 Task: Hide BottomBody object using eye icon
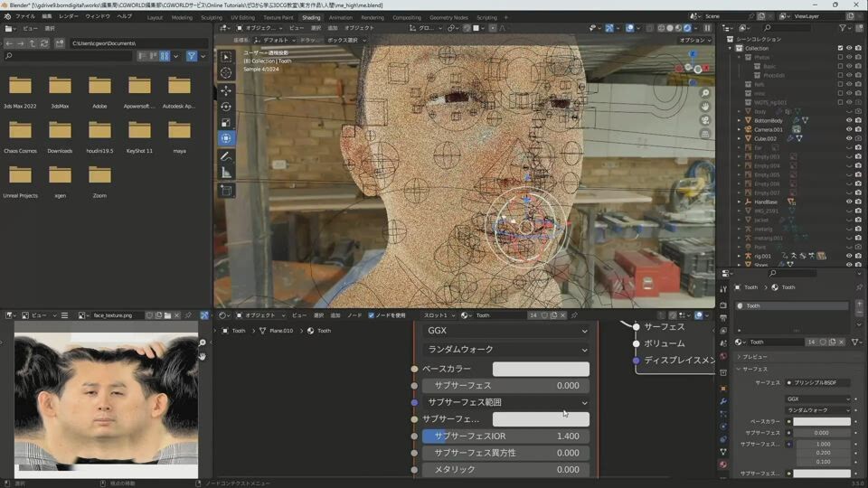pos(849,120)
